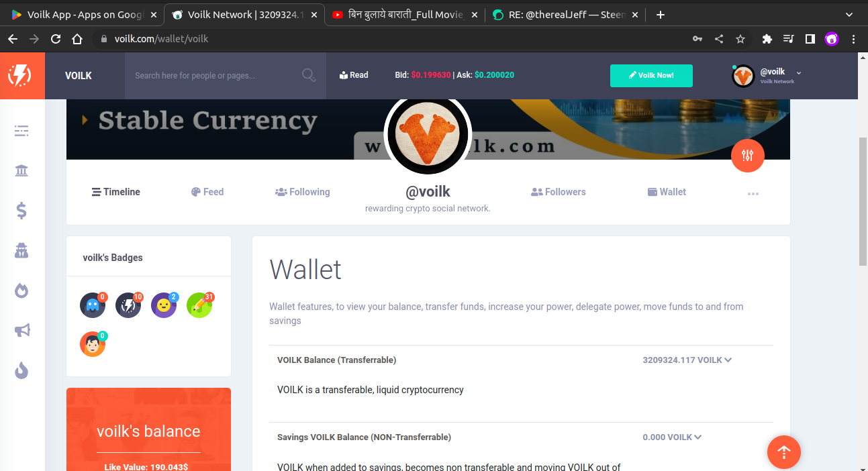Open Chrome three-dot menu
The width and height of the screenshot is (868, 471).
click(853, 39)
